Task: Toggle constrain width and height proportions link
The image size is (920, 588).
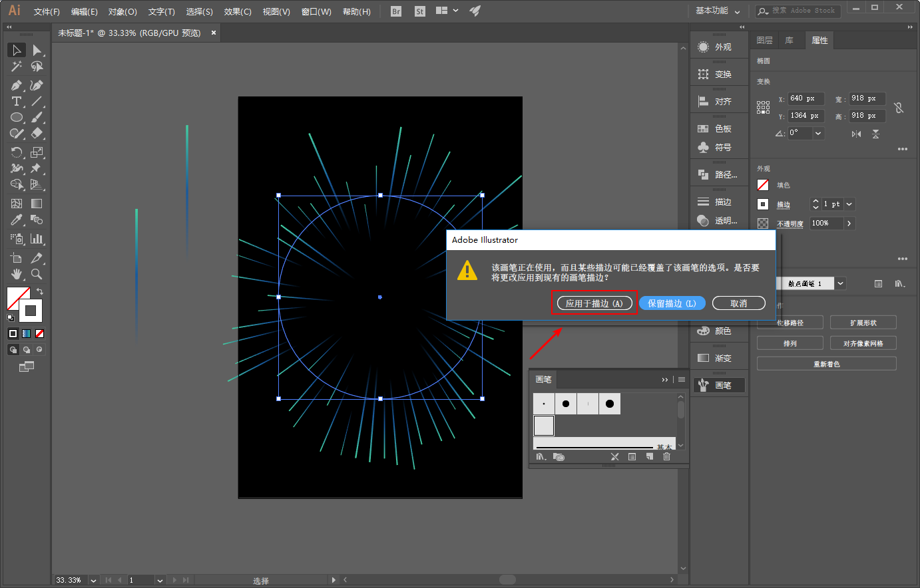Action: 899,107
